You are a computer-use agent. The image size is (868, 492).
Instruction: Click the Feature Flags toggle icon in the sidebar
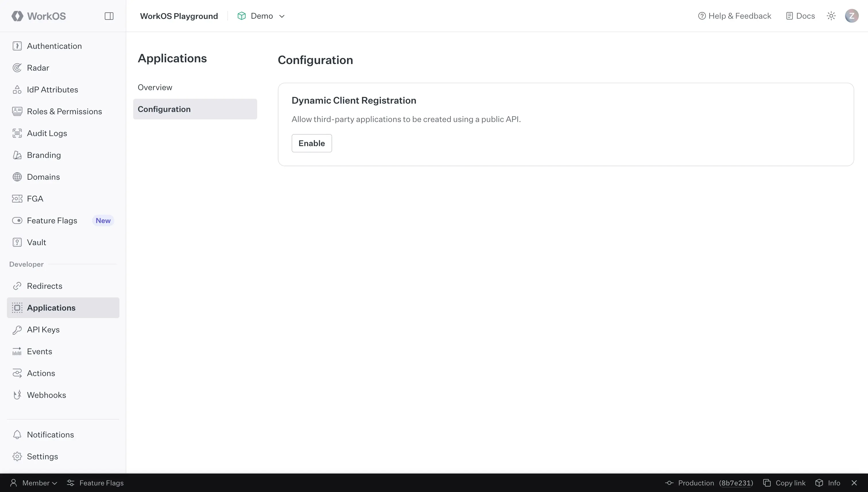point(17,220)
